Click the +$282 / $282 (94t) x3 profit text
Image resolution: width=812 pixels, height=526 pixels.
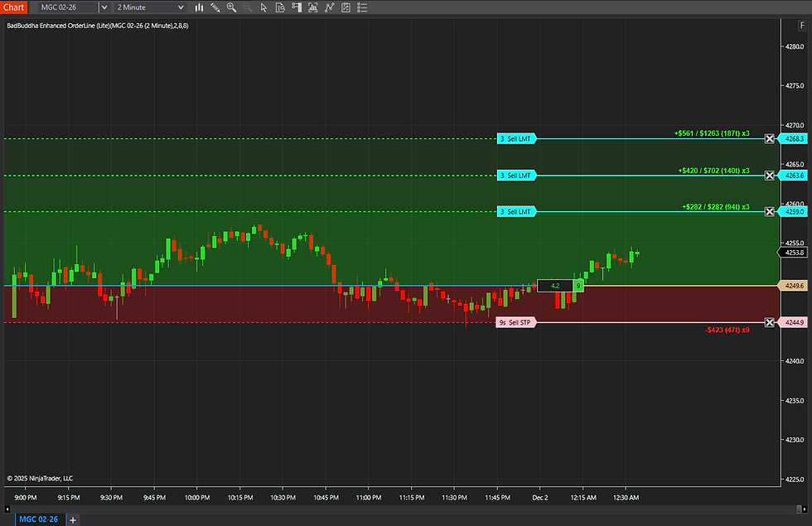[716, 206]
